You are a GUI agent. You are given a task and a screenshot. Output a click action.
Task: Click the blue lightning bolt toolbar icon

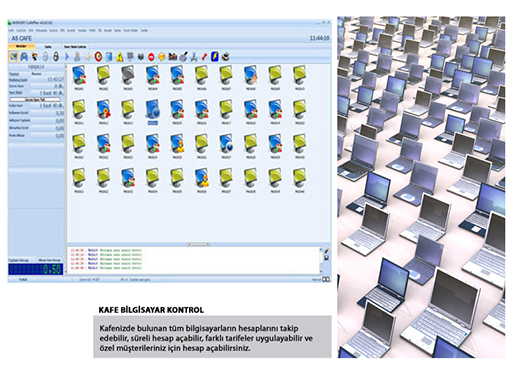point(215,57)
